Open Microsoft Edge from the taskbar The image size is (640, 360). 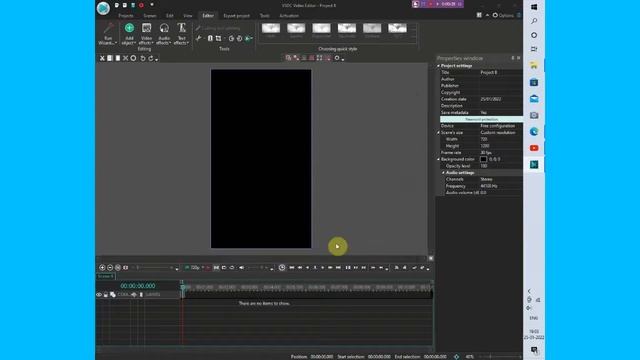click(x=534, y=132)
